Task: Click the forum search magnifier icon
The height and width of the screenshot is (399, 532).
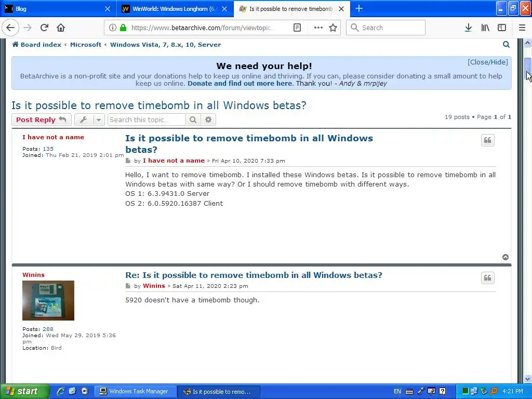Action: click(x=506, y=45)
